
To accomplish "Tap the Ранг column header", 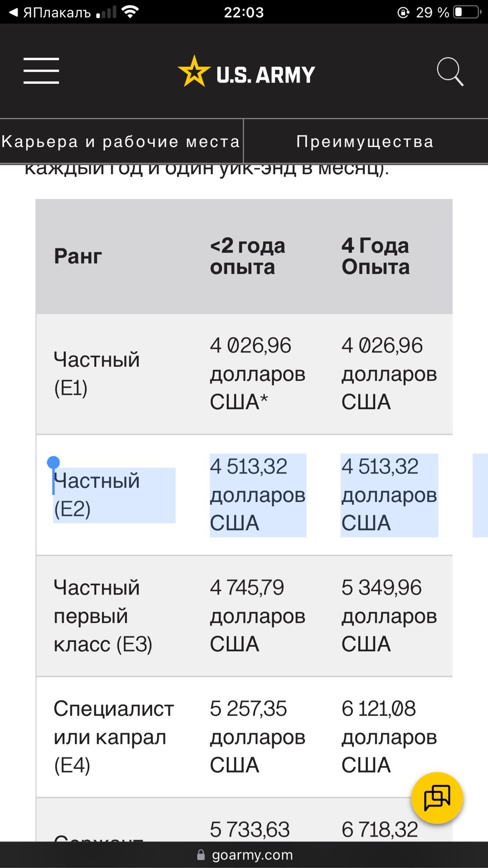I will click(x=78, y=256).
